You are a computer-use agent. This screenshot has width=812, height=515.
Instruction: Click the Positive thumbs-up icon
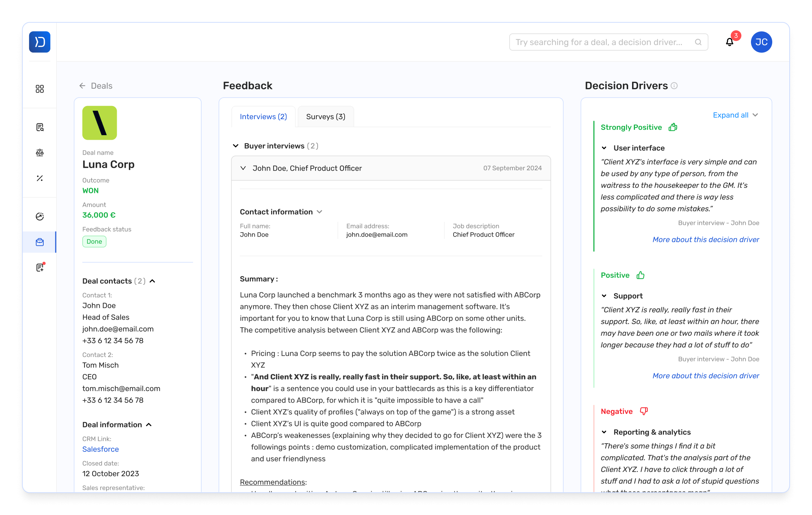pos(641,275)
